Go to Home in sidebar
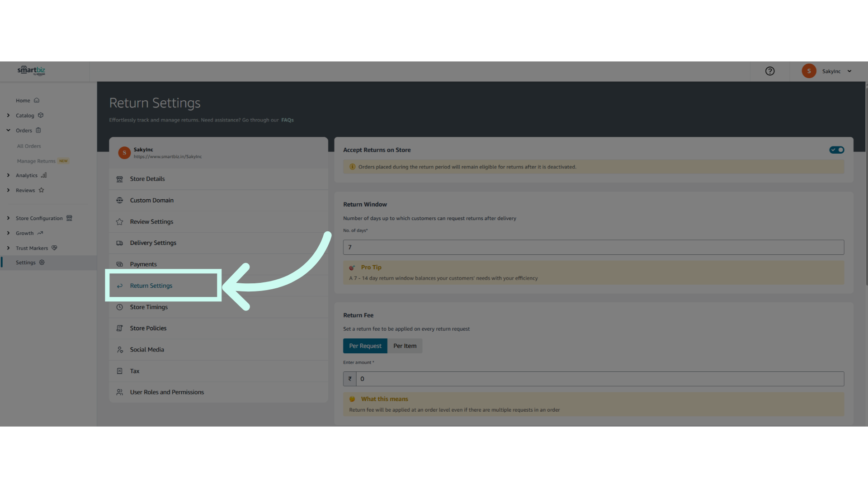The height and width of the screenshot is (488, 868). coord(23,100)
